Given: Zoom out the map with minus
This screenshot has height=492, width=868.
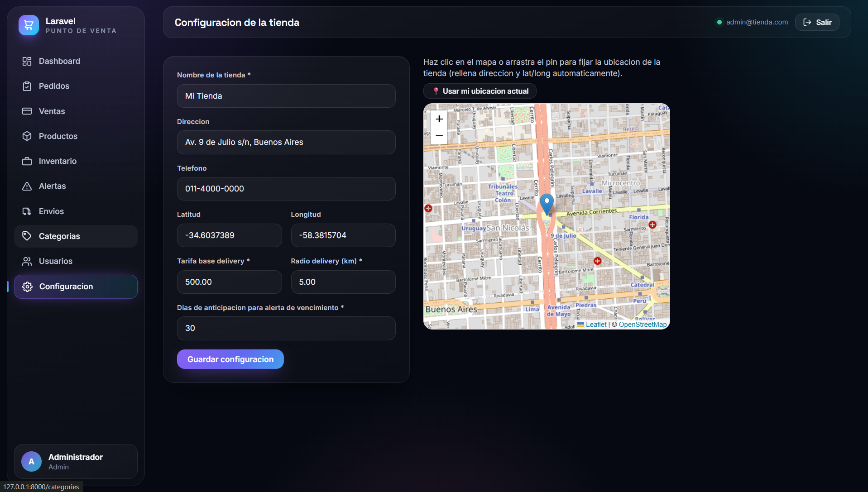Looking at the screenshot, I should [x=439, y=136].
